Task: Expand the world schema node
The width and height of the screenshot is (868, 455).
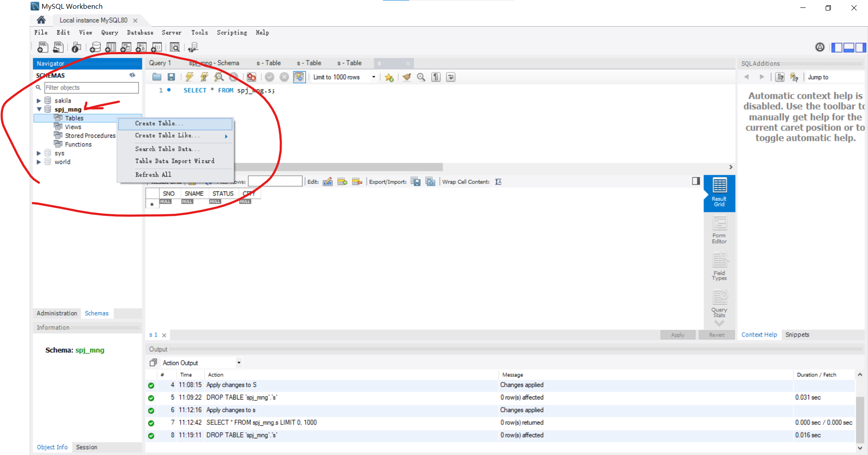Action: (39, 162)
